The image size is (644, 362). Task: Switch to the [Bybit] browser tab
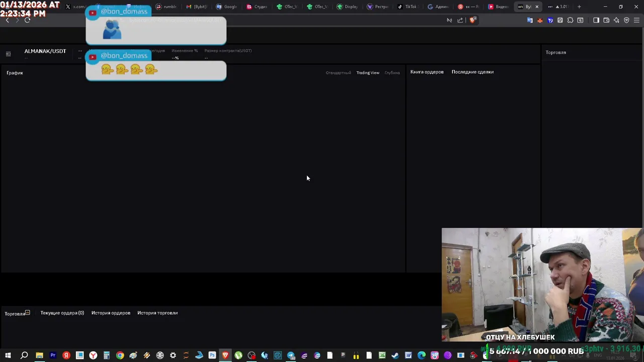(x=197, y=7)
